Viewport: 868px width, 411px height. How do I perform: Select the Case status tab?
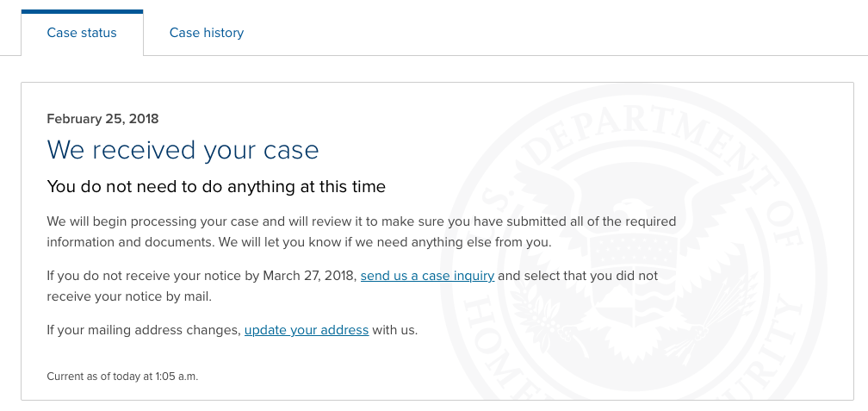82,33
